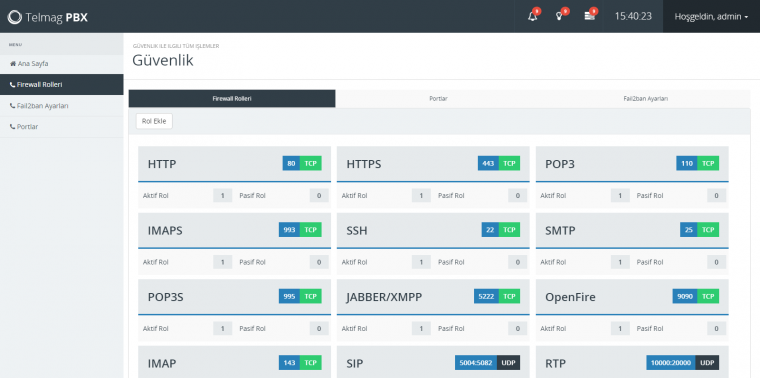This screenshot has height=378, width=760.
Task: Click the Telmag PBX brand text
Action: (56, 17)
